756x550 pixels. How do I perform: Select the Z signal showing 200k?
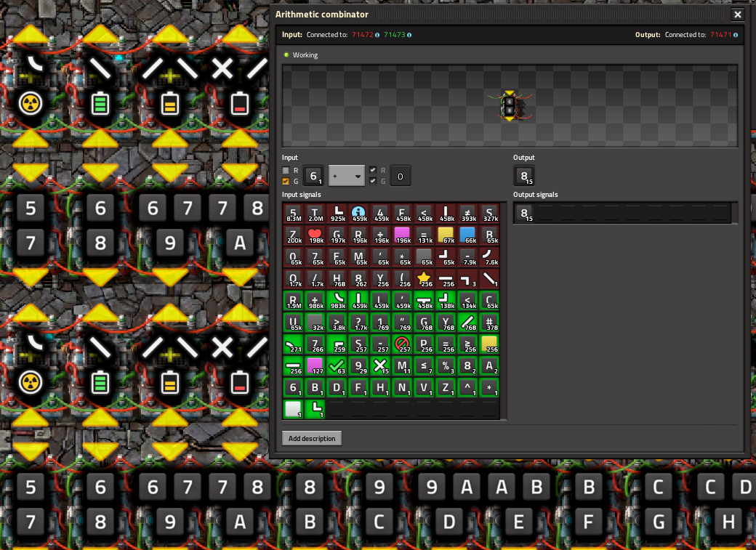click(x=293, y=235)
